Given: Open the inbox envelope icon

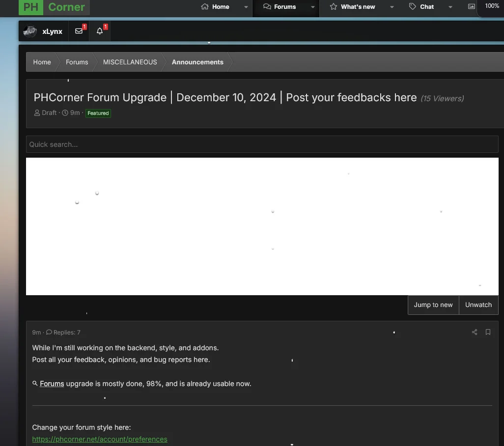Looking at the screenshot, I should (x=79, y=31).
